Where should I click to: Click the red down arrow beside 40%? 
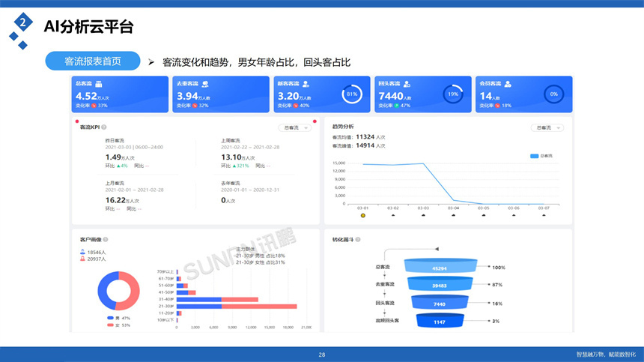(x=295, y=106)
